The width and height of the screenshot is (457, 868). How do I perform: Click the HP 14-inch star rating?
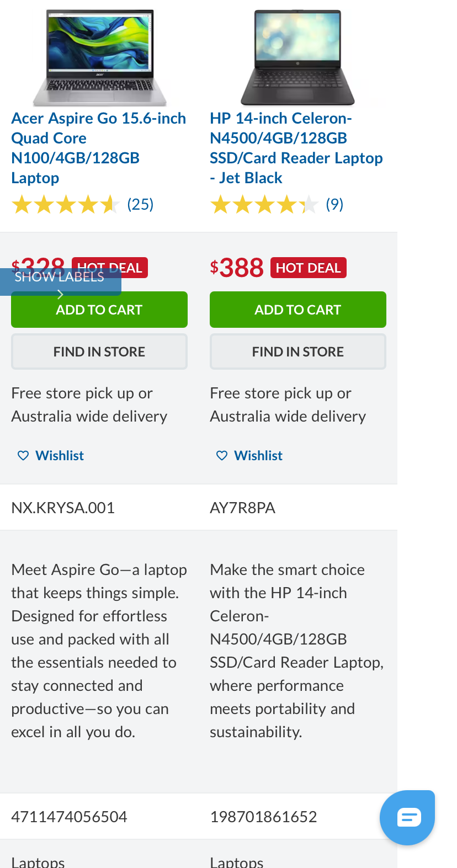coord(264,205)
